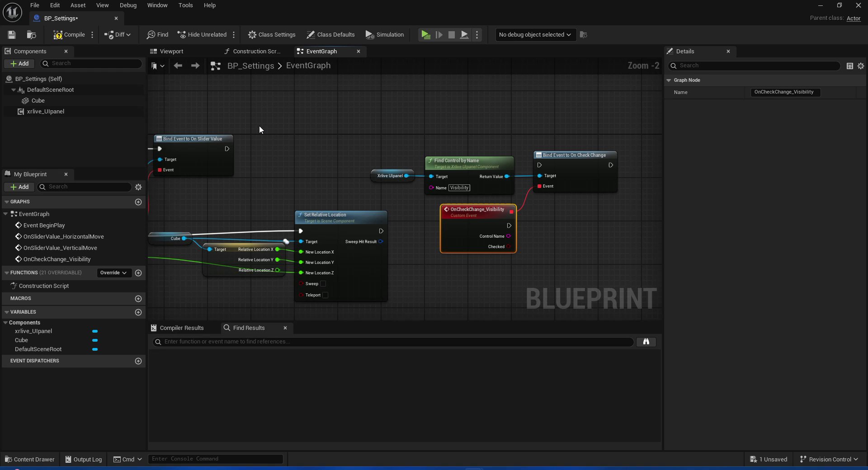This screenshot has height=470, width=868.
Task: Add a new graph with the plus icon
Action: (x=138, y=202)
